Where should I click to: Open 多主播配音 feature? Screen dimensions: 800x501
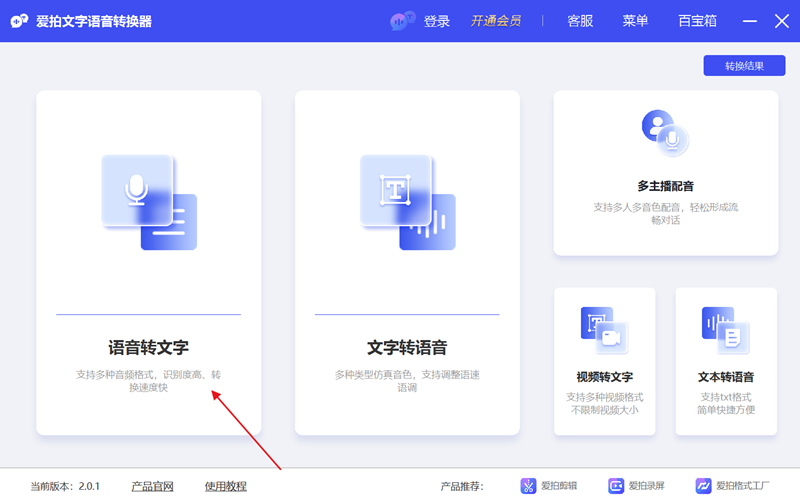(x=665, y=186)
